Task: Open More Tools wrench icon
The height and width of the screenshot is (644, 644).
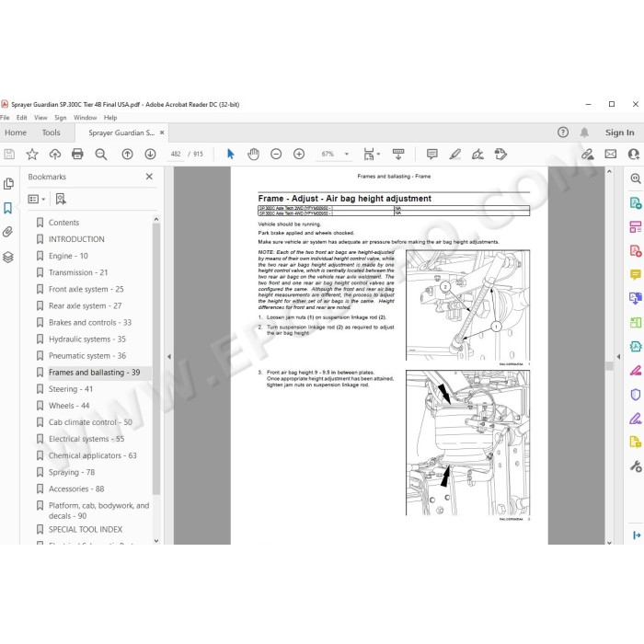Action: 636,466
